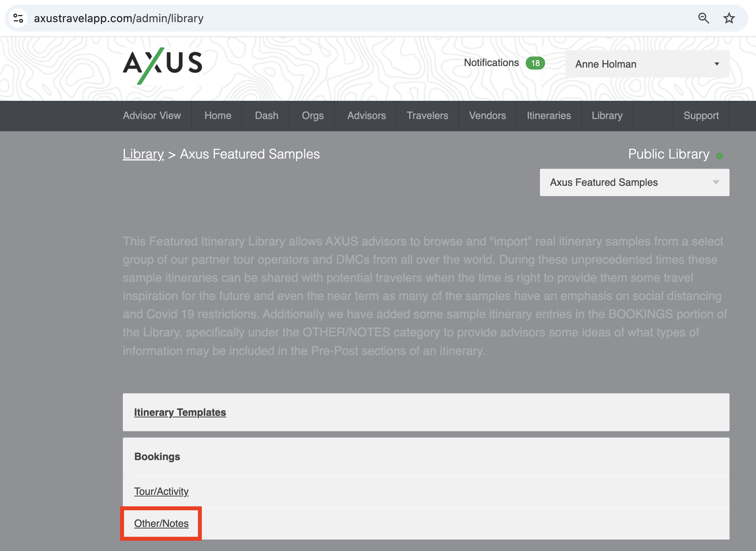Image resolution: width=756 pixels, height=551 pixels.
Task: Click the Notifications label
Action: (x=491, y=63)
